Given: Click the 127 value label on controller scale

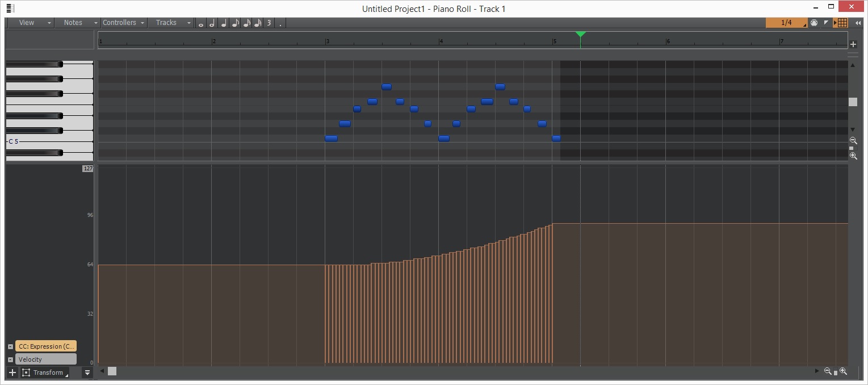Looking at the screenshot, I should coord(87,169).
